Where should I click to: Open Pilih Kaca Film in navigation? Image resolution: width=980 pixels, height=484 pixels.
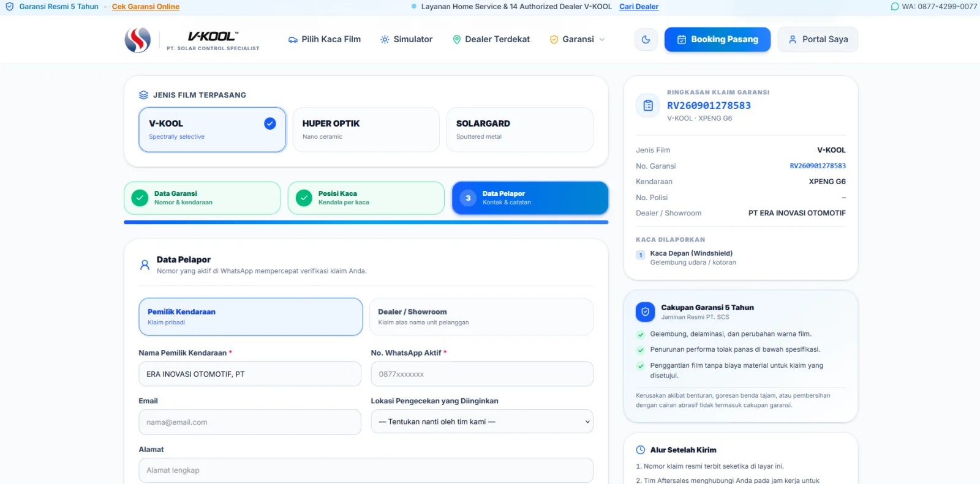point(325,40)
